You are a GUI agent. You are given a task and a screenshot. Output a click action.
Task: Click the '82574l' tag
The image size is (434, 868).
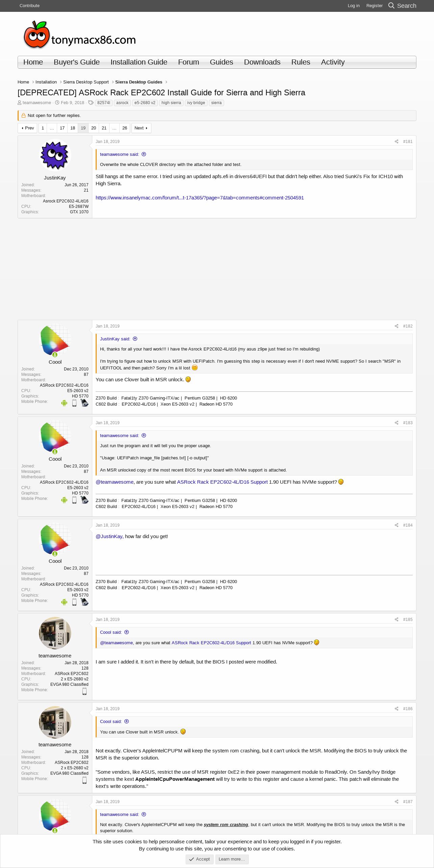click(104, 103)
